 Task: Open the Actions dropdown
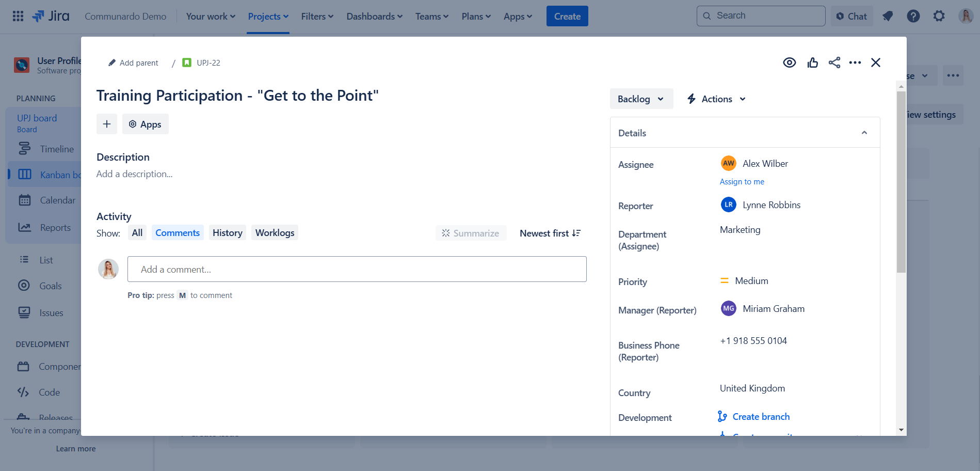(716, 99)
